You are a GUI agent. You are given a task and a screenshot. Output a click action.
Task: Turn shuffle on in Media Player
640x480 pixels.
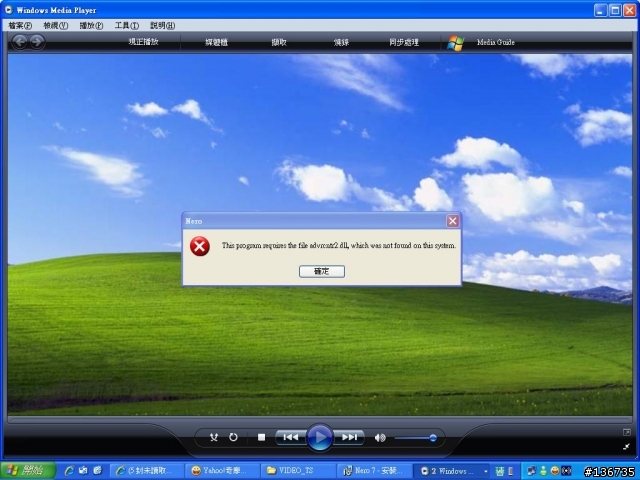point(213,438)
